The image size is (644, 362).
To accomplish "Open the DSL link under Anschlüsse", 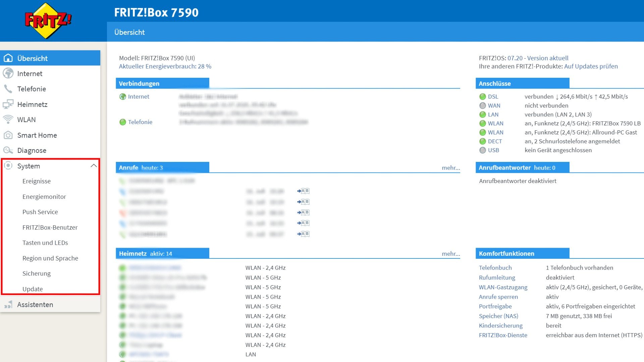I will [x=493, y=97].
